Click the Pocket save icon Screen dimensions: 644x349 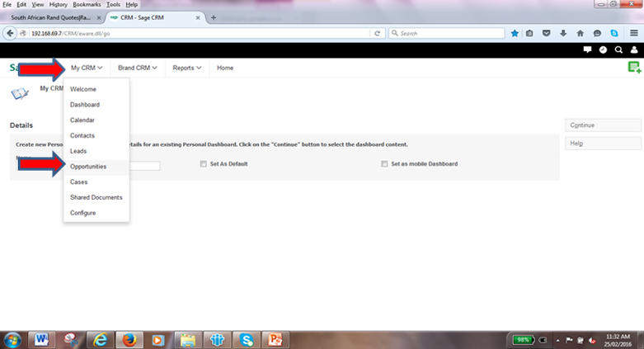coord(546,33)
